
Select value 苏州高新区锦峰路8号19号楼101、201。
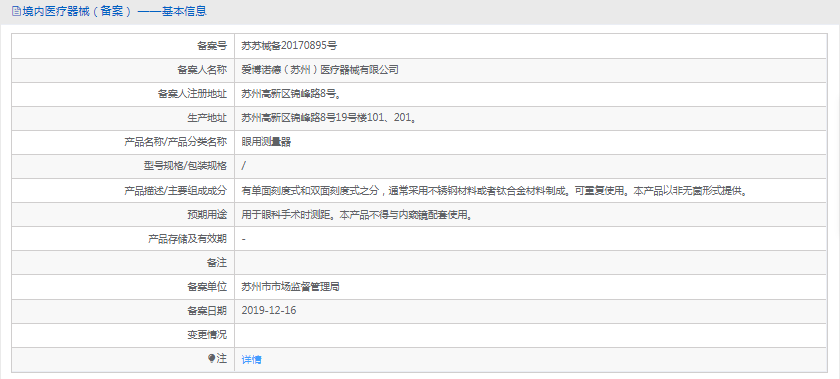pos(328,118)
